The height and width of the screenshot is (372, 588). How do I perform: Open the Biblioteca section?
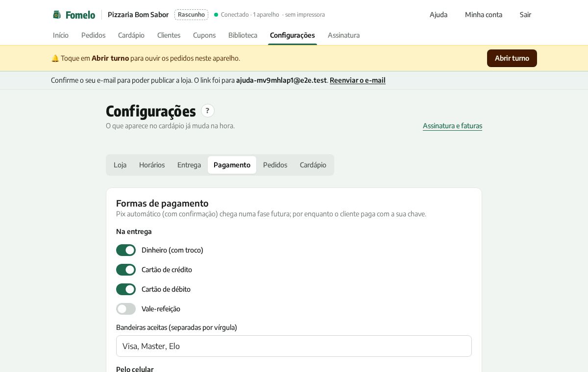coord(243,35)
